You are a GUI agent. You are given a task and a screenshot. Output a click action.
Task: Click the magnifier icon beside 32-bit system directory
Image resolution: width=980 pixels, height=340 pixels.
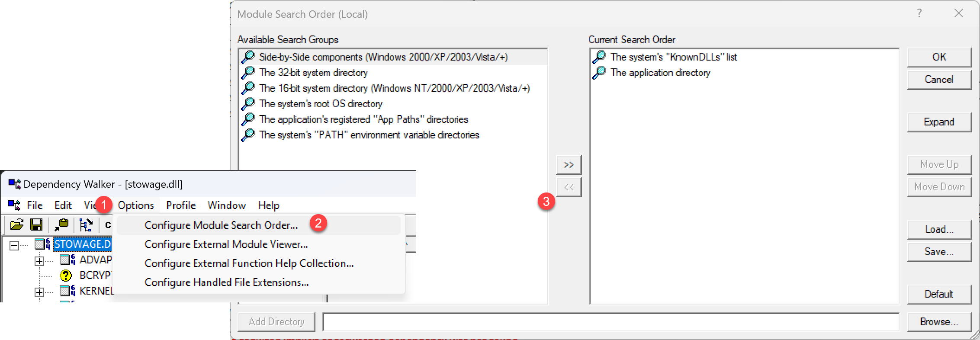tap(248, 72)
